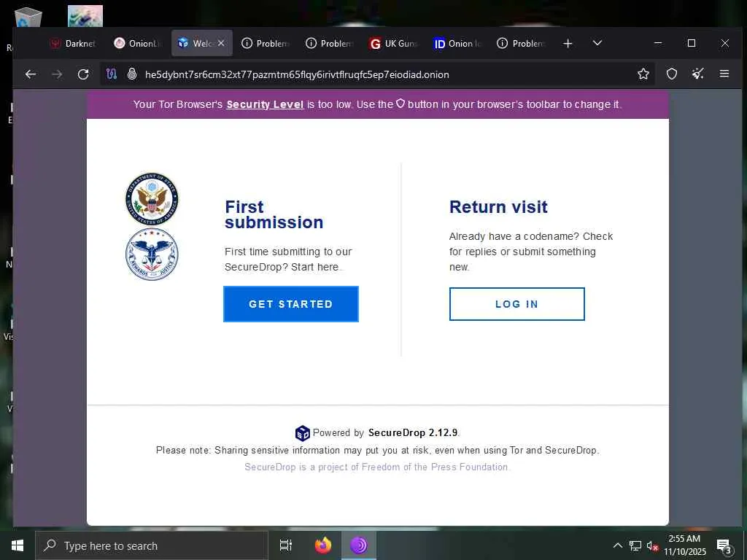747x560 pixels.
Task: Close the Welcome tab
Action: (221, 43)
